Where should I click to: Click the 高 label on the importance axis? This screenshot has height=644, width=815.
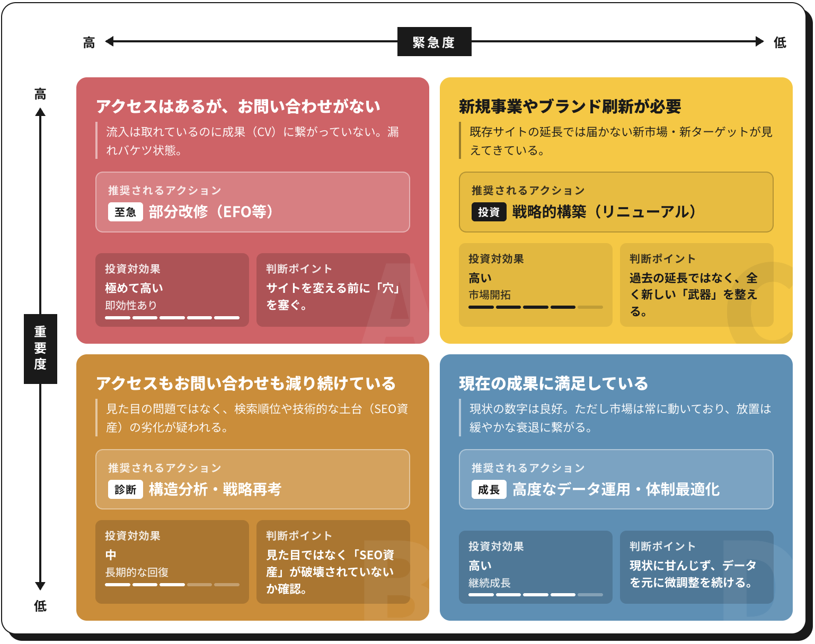tap(40, 94)
